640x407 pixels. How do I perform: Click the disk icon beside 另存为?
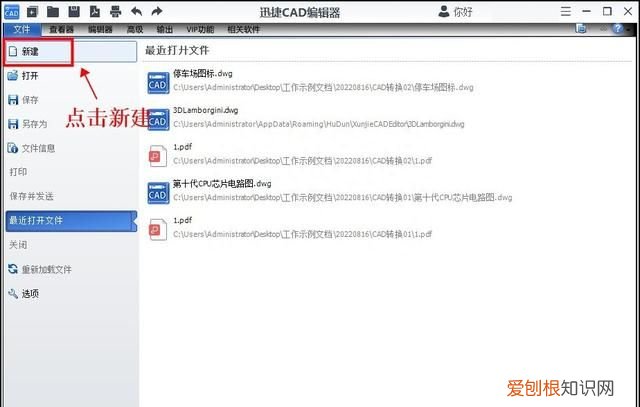(x=13, y=124)
